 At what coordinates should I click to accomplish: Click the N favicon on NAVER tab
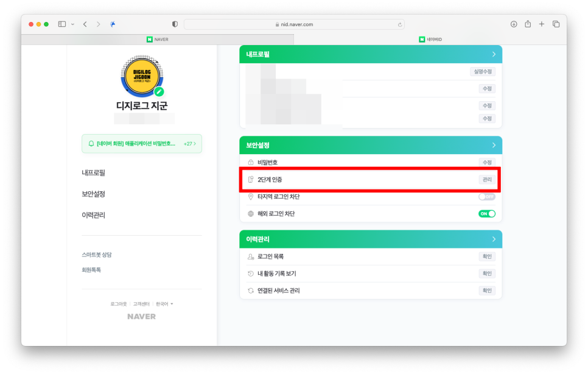tap(150, 40)
